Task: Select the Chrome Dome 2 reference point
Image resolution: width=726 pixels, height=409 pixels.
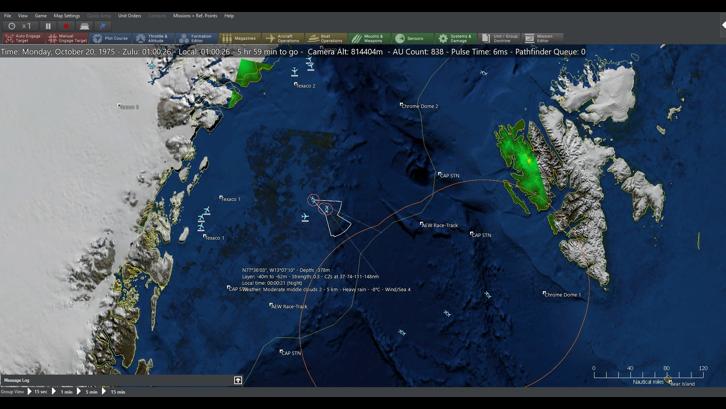Action: [x=419, y=106]
